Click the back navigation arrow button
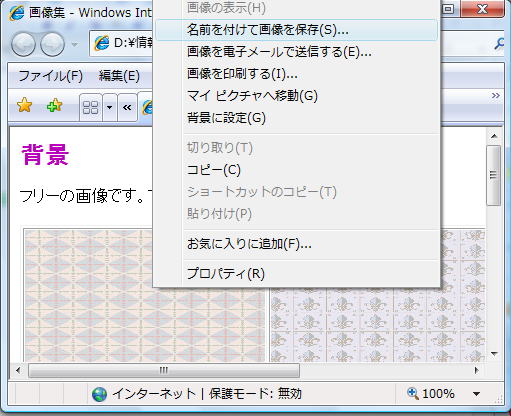Screen dimensions: 511x416 (23, 44)
